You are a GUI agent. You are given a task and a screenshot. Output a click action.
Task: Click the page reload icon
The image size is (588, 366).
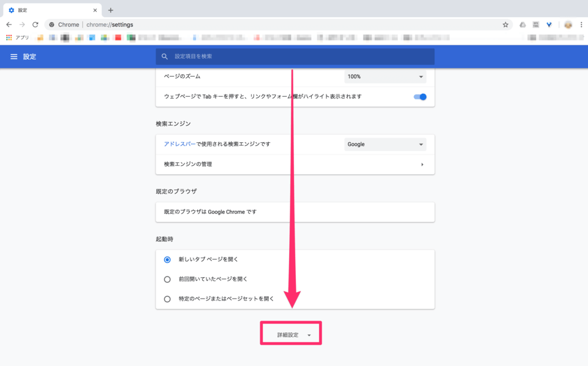(x=36, y=25)
